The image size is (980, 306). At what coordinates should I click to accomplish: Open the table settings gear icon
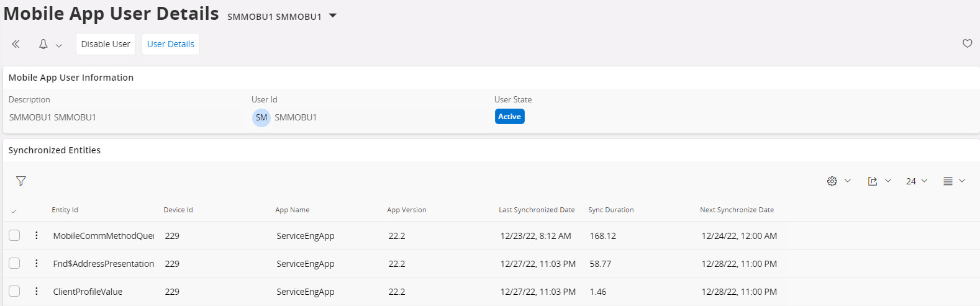pyautogui.click(x=832, y=181)
